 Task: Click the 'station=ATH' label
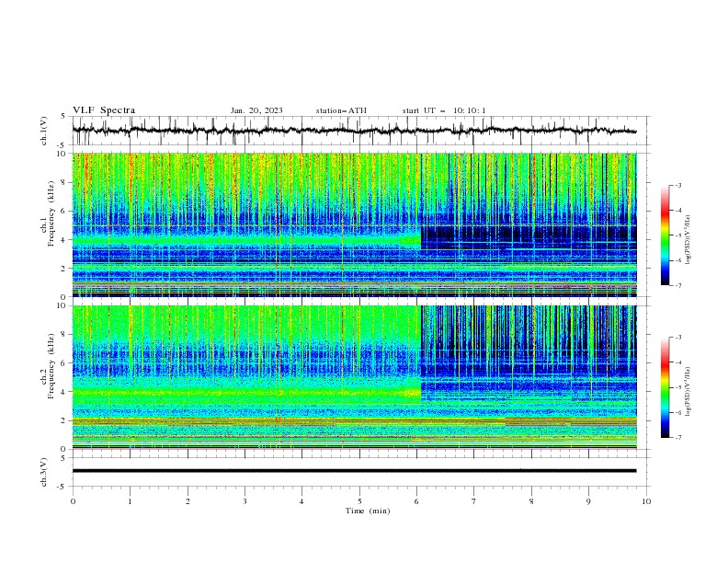pyautogui.click(x=341, y=110)
